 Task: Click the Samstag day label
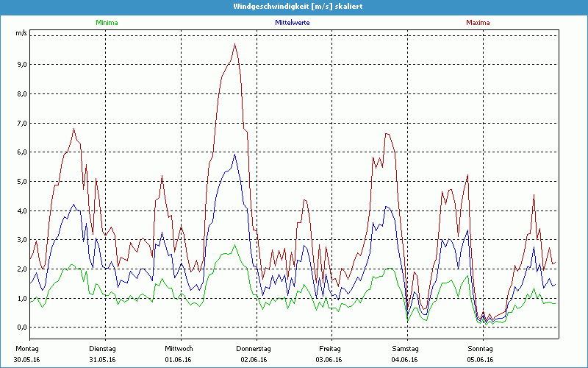405,348
